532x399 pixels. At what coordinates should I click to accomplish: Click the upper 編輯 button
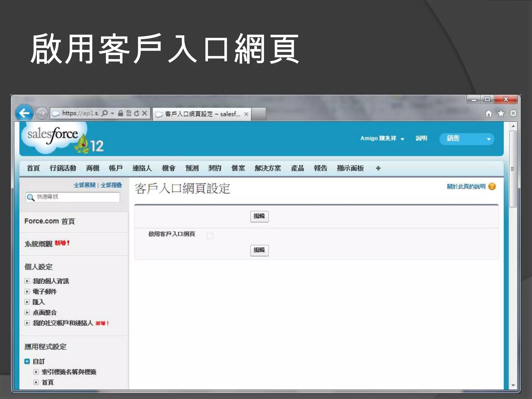[259, 216]
